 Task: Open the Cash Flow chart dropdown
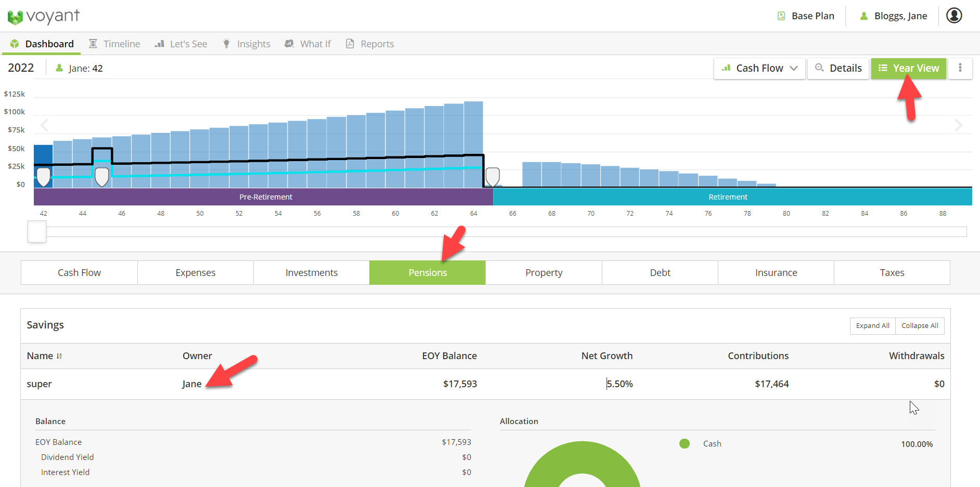click(760, 68)
